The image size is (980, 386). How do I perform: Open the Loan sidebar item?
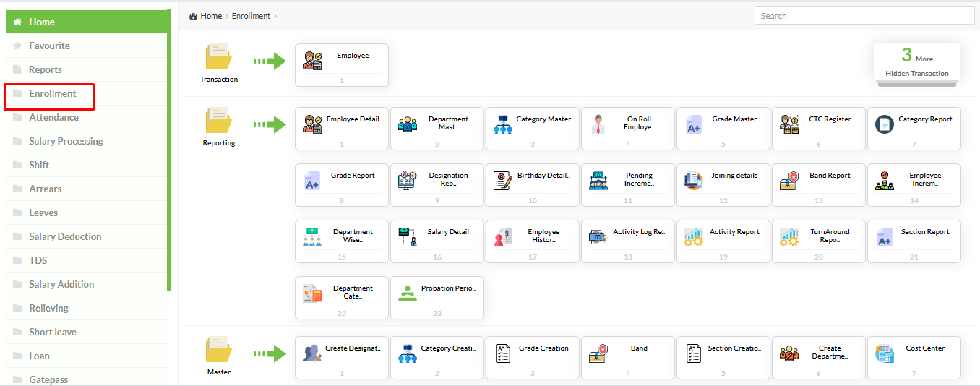pyautogui.click(x=86, y=356)
